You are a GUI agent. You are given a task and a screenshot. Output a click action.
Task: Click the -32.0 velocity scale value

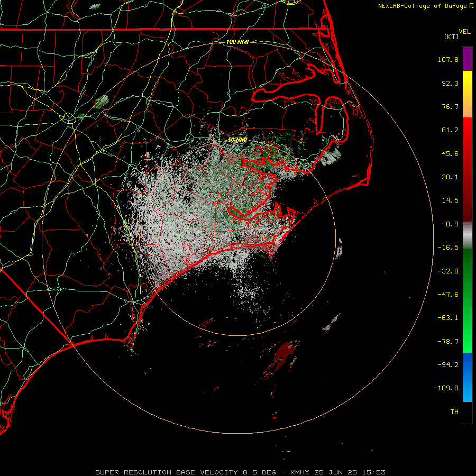tap(448, 271)
